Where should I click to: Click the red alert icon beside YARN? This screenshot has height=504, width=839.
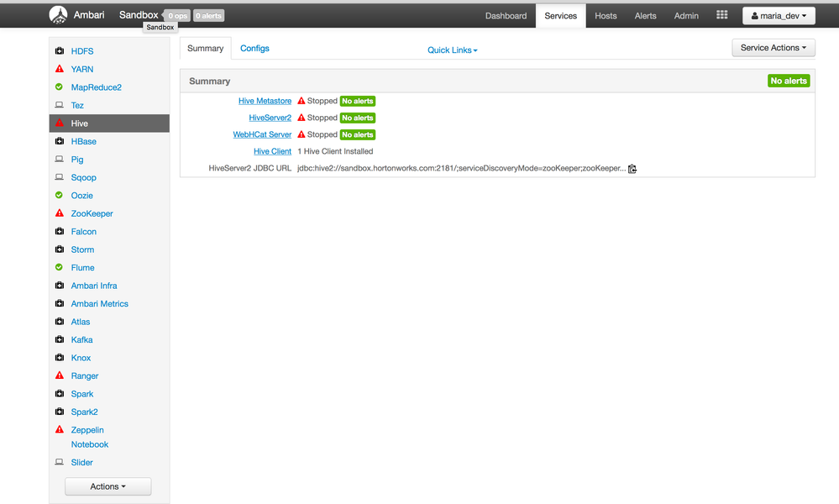(x=60, y=69)
